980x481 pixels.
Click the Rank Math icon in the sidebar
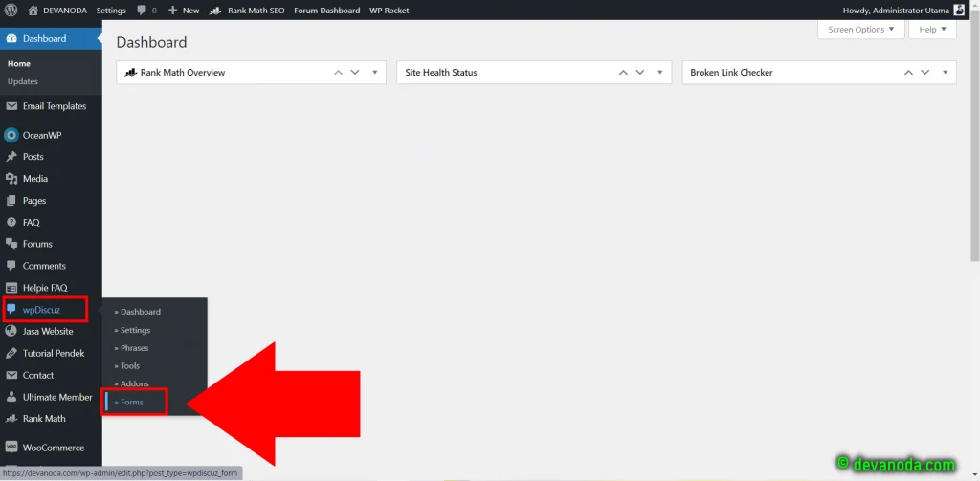(x=11, y=419)
